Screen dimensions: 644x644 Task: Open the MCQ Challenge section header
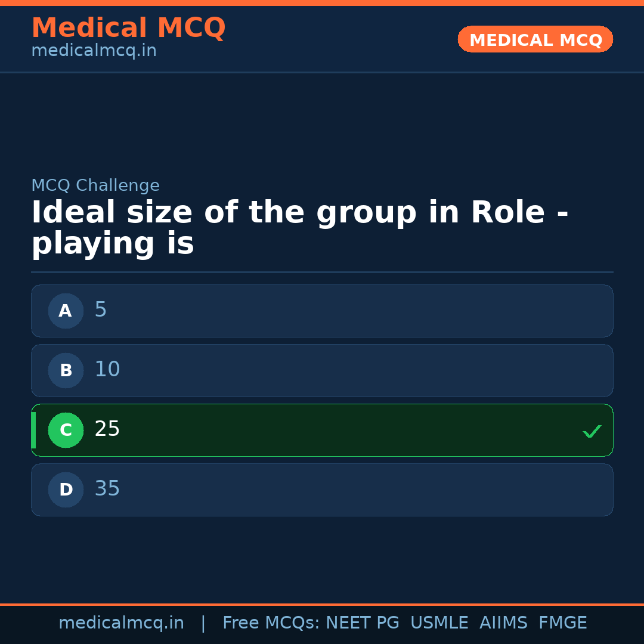point(95,185)
